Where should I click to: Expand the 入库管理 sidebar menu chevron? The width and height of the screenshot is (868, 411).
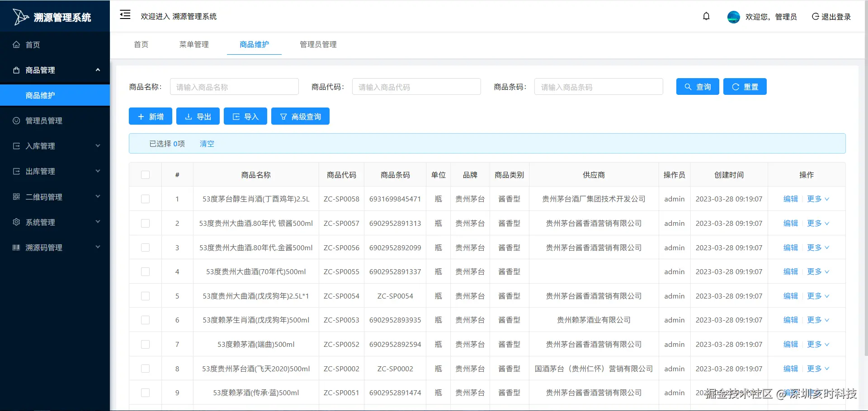point(98,145)
